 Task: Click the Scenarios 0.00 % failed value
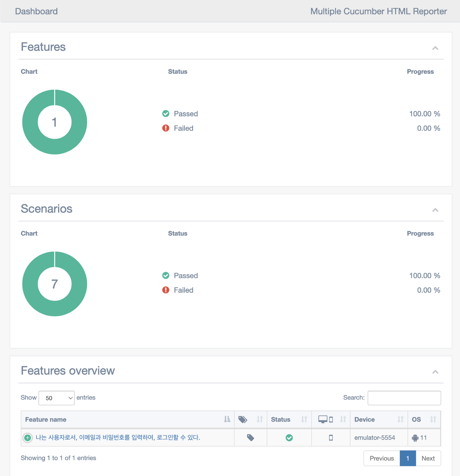pos(429,290)
